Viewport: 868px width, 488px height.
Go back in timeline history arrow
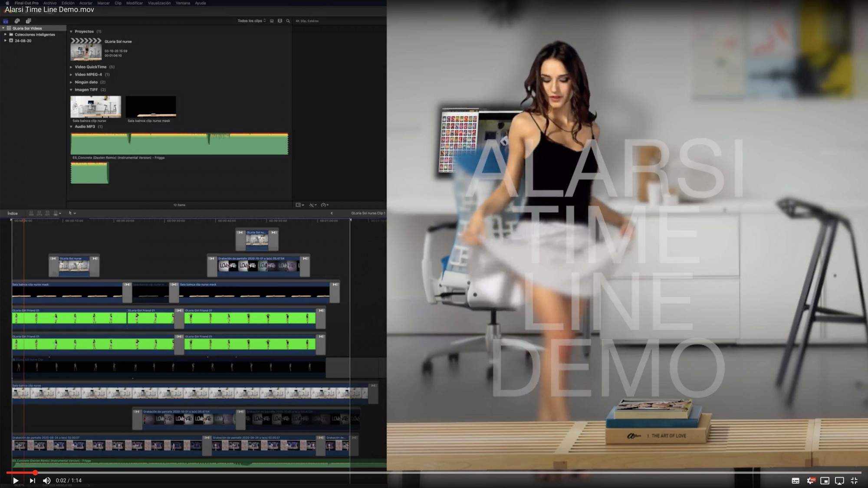(332, 213)
